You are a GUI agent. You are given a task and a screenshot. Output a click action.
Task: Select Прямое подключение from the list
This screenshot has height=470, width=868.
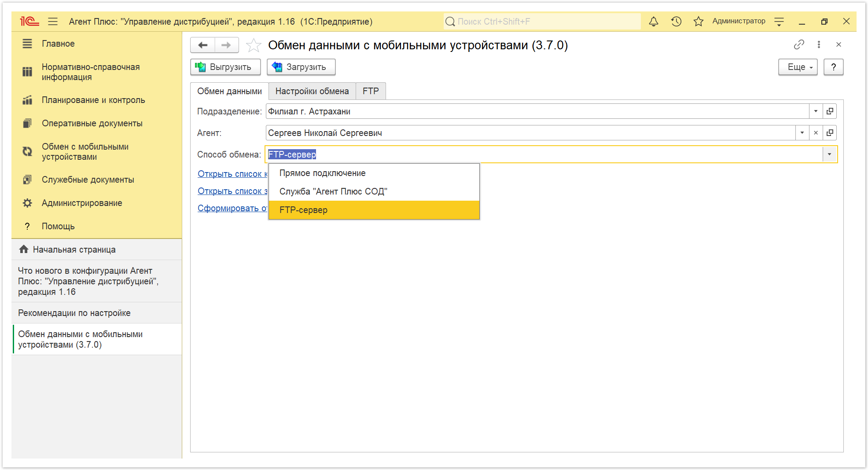[374, 173]
